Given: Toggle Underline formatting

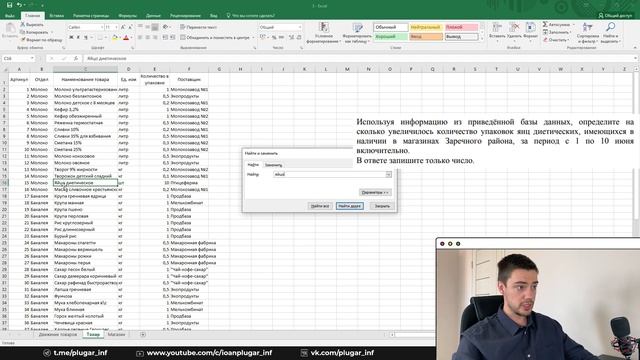Looking at the screenshot, I should click(86, 38).
